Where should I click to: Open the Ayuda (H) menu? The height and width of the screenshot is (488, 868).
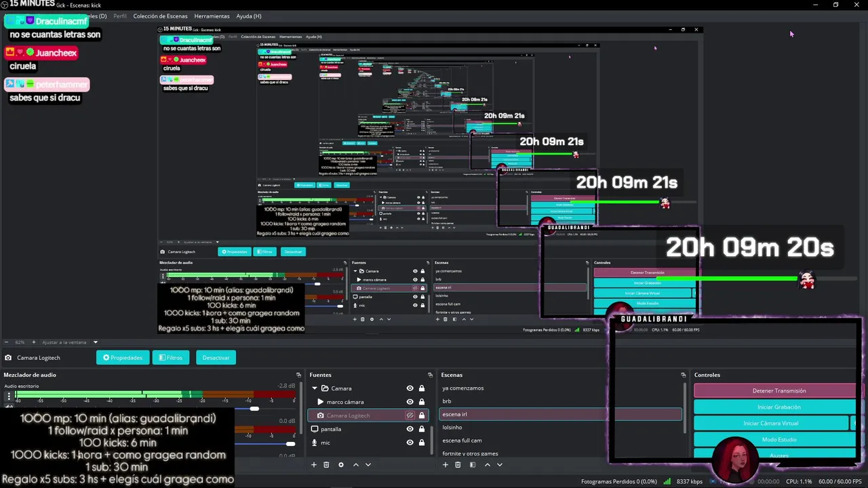[x=249, y=16]
